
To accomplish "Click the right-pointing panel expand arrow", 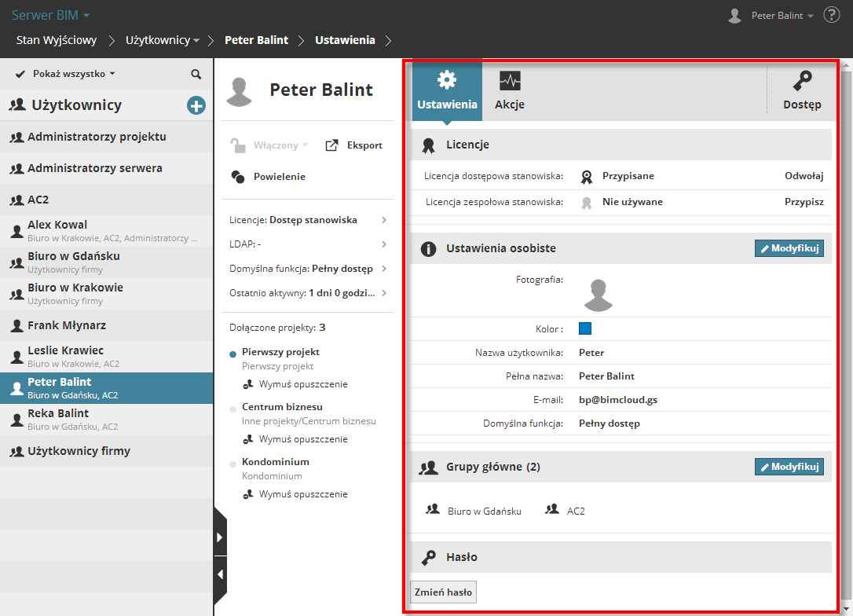I will click(x=220, y=537).
